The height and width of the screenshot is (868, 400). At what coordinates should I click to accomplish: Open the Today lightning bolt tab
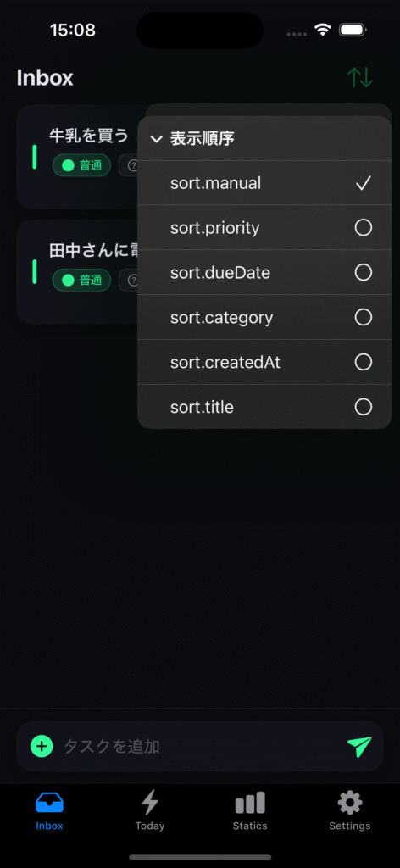pos(150,810)
